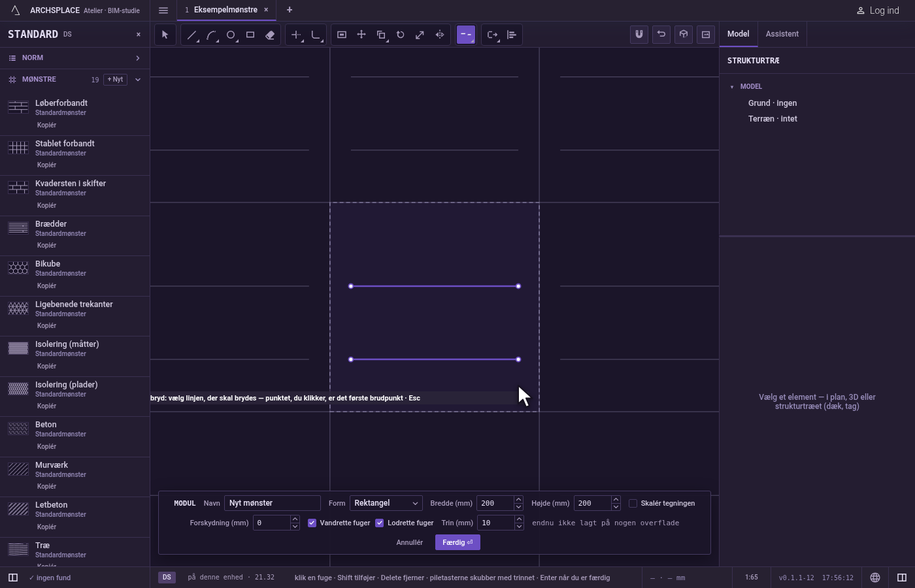Open the Form dropdown set to Rektangel

coord(386,503)
